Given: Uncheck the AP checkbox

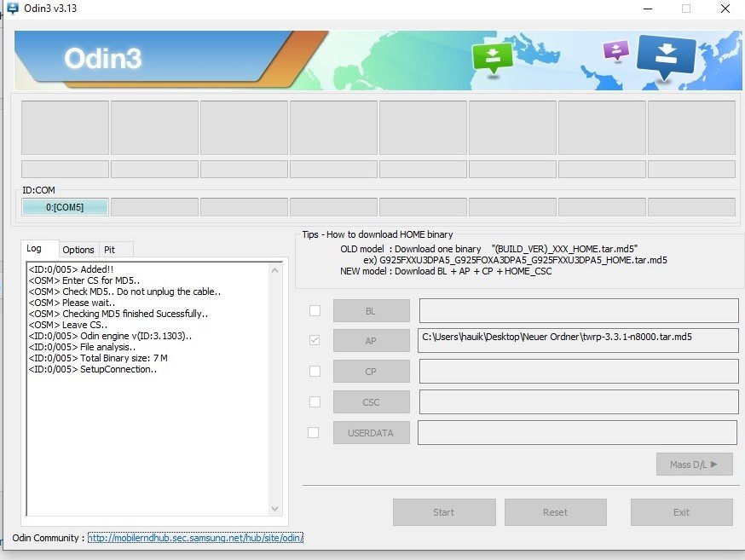Looking at the screenshot, I should coord(315,340).
